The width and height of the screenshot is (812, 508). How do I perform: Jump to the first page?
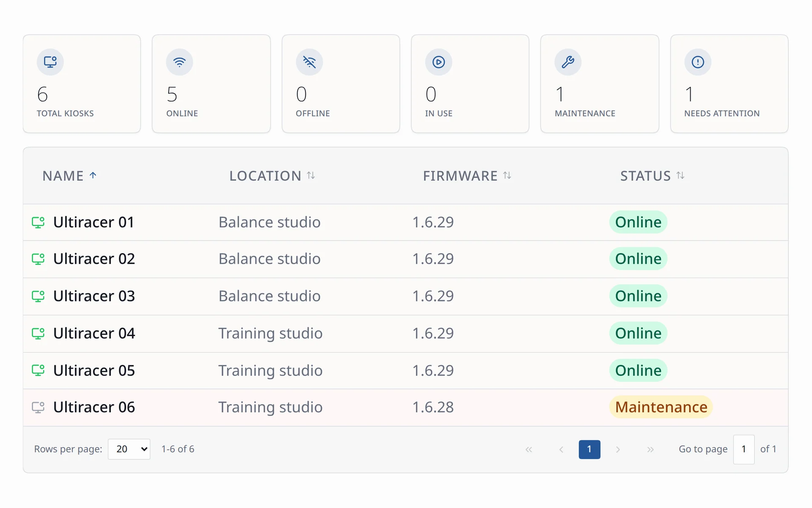click(529, 450)
